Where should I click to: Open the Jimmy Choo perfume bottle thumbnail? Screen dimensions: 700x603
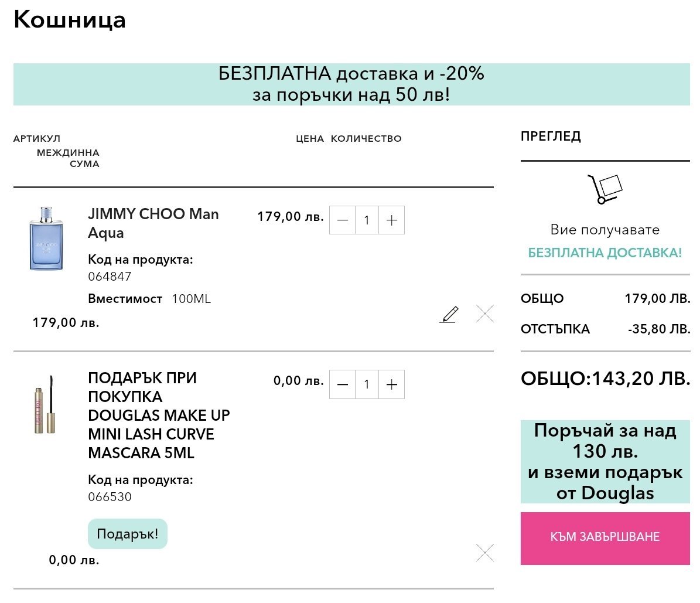pos(46,239)
